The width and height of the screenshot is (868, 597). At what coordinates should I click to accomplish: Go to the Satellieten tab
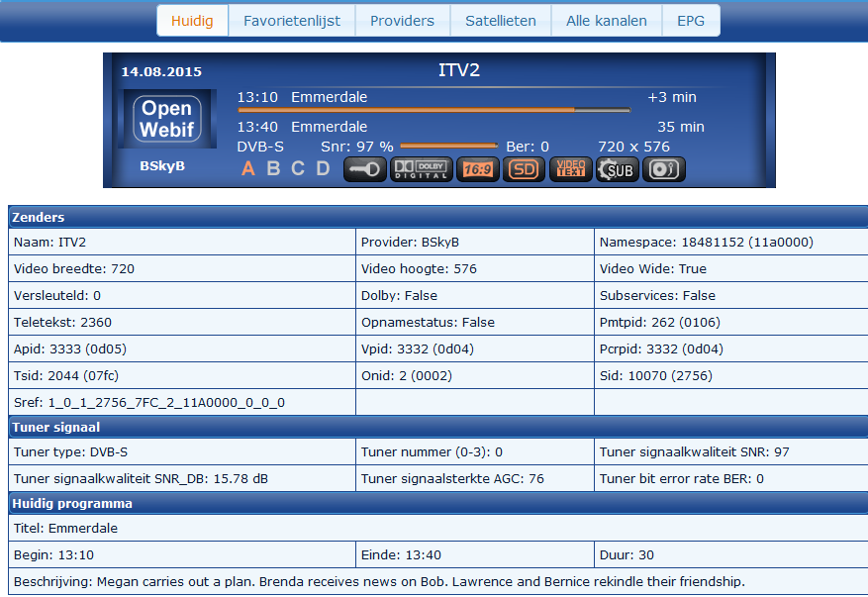coord(501,21)
